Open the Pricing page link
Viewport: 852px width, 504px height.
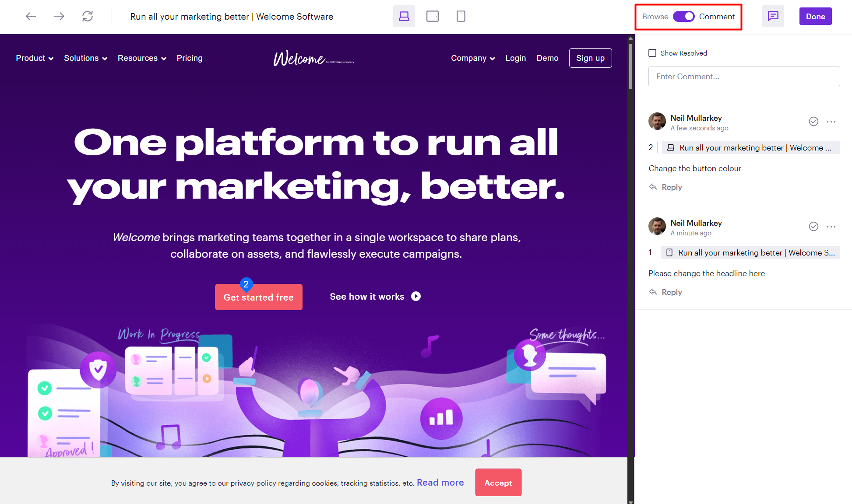click(x=190, y=58)
